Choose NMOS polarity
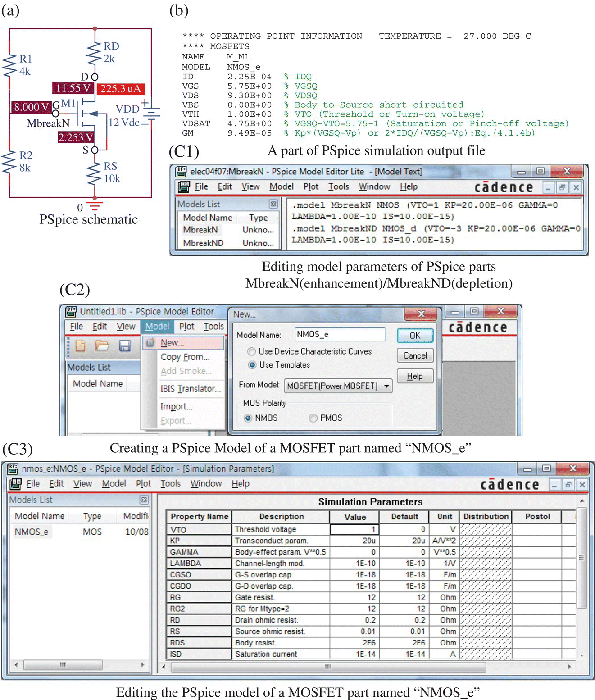Viewport: 595px width, 700px height. [248, 418]
